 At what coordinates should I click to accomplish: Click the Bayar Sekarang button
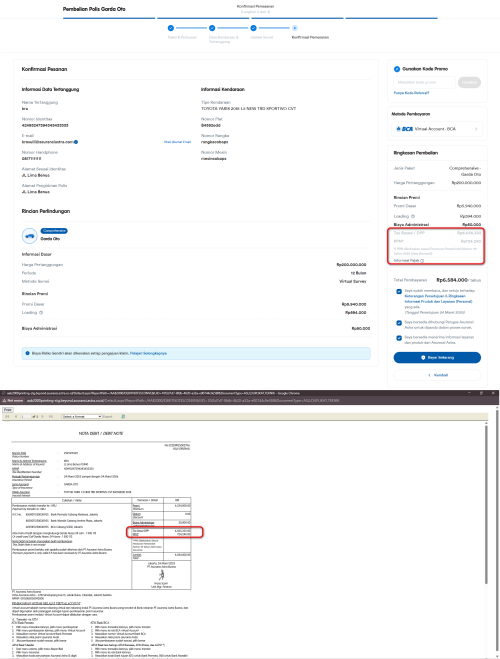click(x=437, y=358)
